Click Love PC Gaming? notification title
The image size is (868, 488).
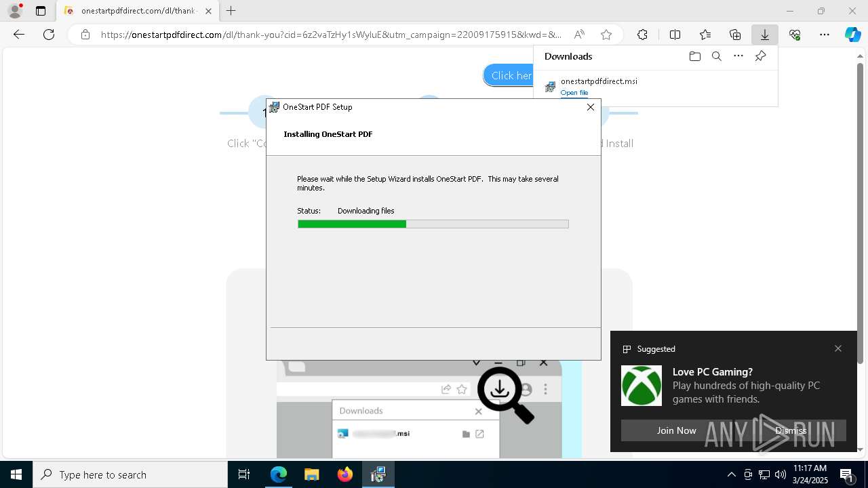[x=713, y=372]
